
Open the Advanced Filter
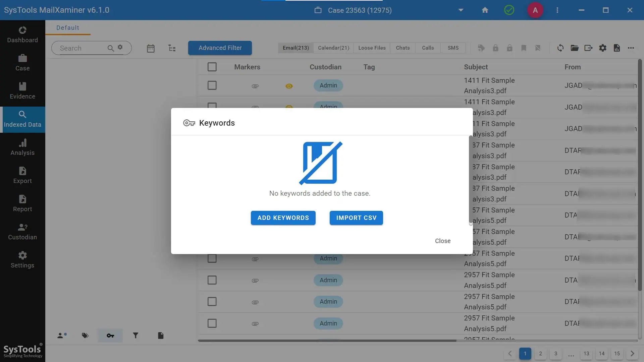point(220,48)
